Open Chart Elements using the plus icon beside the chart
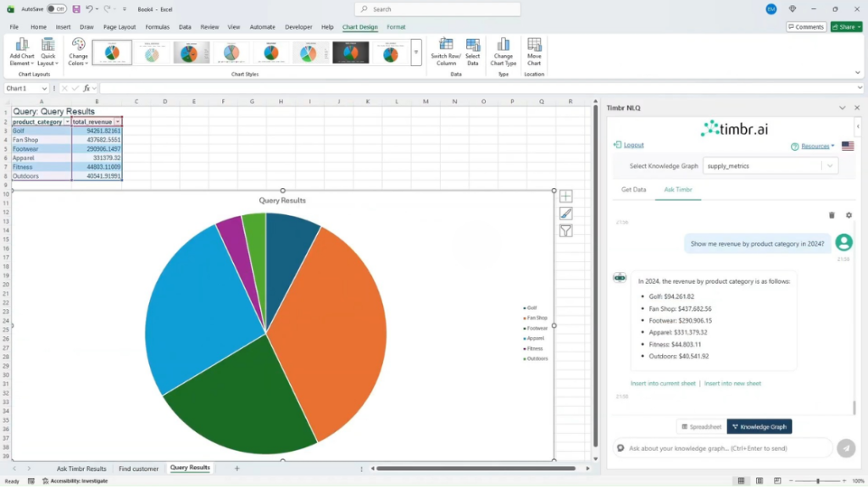Screen dimensions: 868x488 pos(565,197)
